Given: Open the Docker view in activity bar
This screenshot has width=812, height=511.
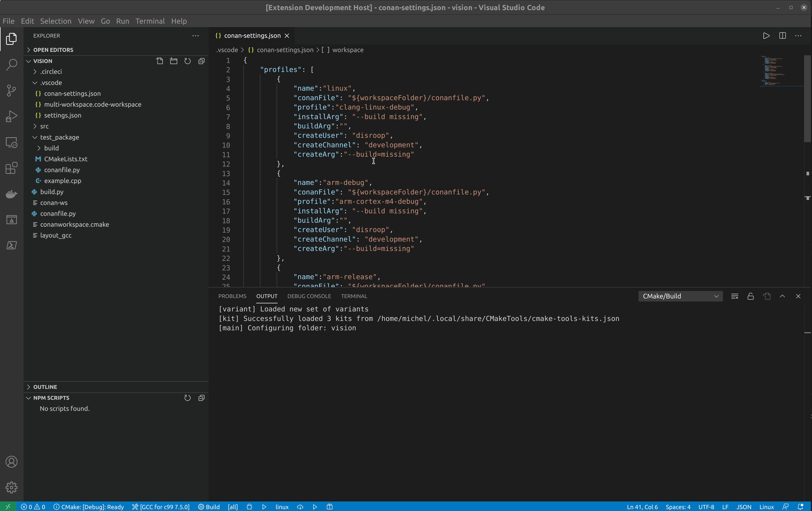Looking at the screenshot, I should tap(11, 194).
